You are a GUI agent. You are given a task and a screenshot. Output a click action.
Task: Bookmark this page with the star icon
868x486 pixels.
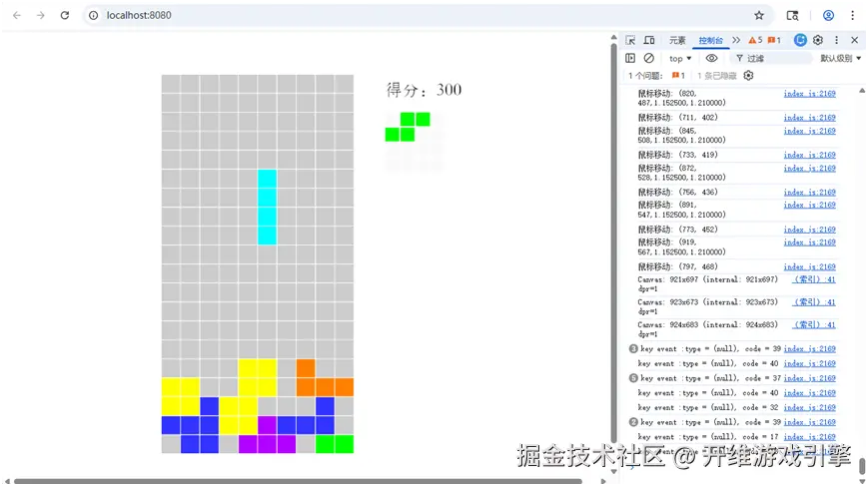pyautogui.click(x=759, y=16)
